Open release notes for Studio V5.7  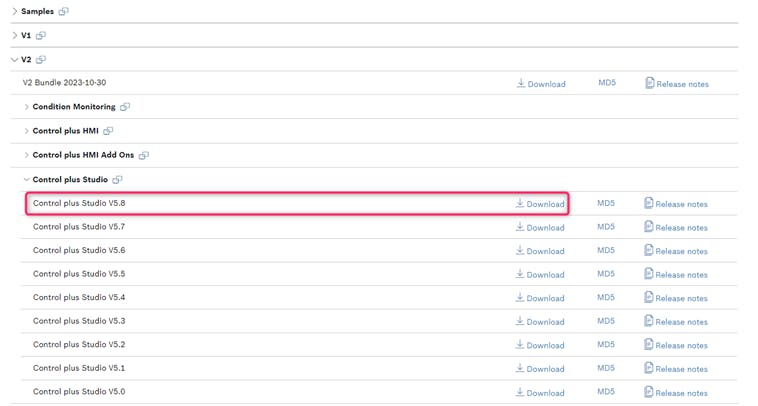676,227
